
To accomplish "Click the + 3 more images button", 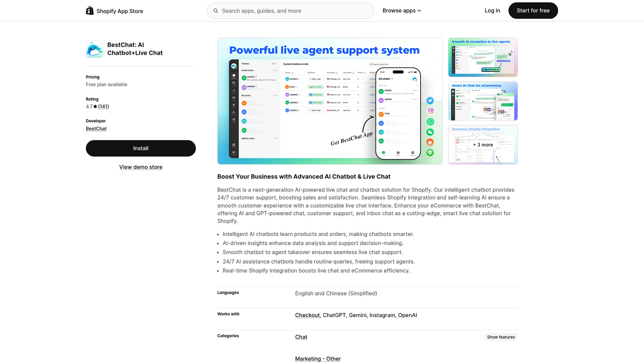I will 483,145.
